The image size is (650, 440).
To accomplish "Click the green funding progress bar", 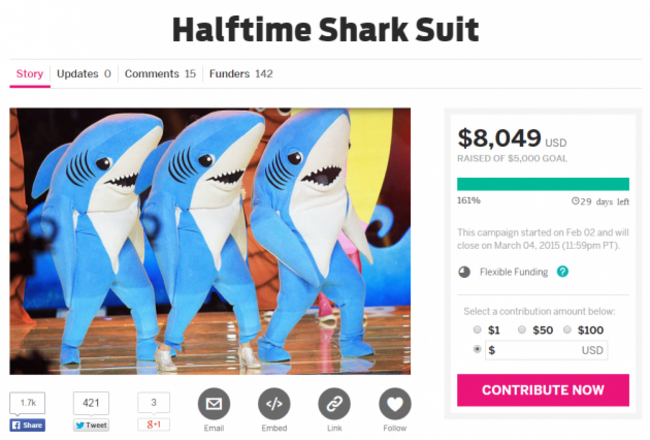I will click(543, 184).
